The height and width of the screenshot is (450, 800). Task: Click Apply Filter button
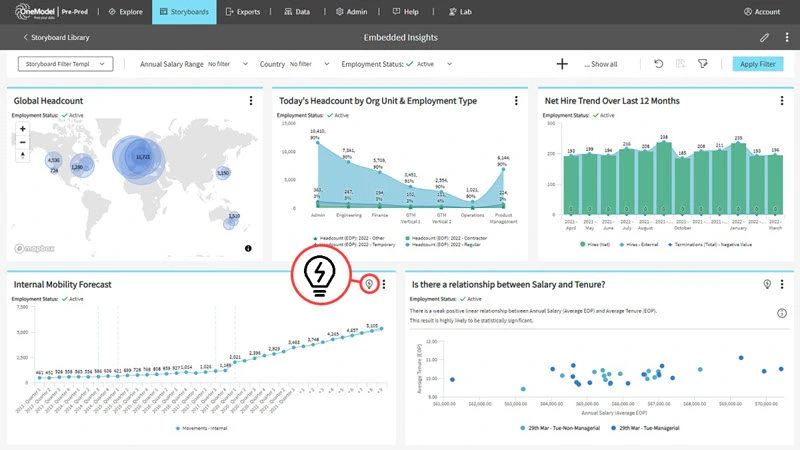tap(758, 64)
